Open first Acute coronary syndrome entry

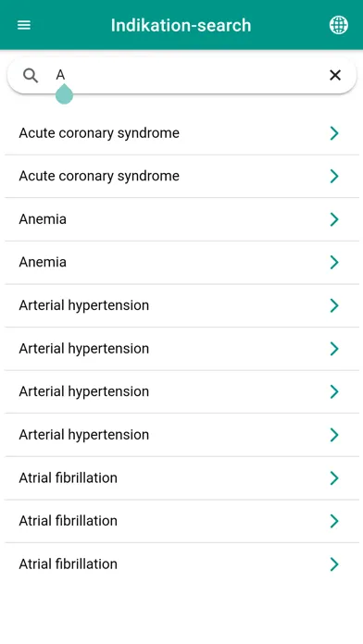coord(181,133)
